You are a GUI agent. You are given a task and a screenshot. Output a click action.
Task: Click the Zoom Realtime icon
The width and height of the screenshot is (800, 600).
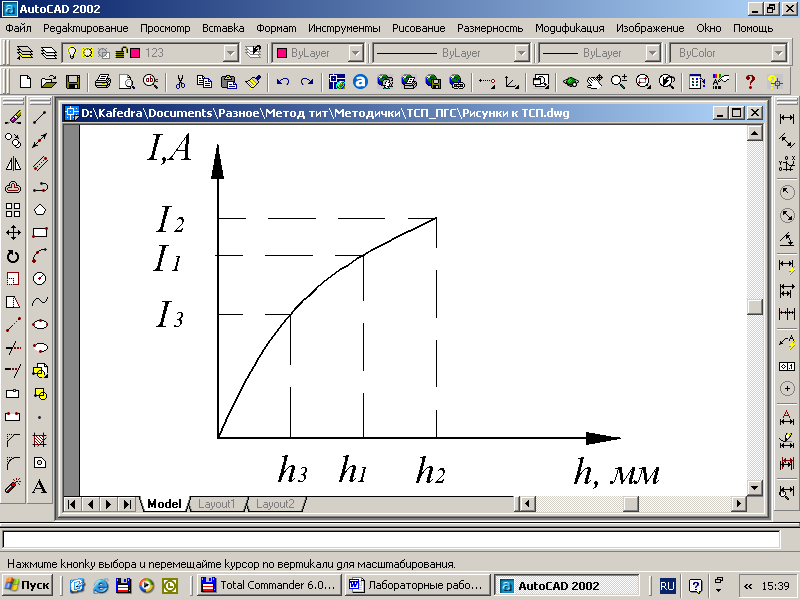[618, 82]
